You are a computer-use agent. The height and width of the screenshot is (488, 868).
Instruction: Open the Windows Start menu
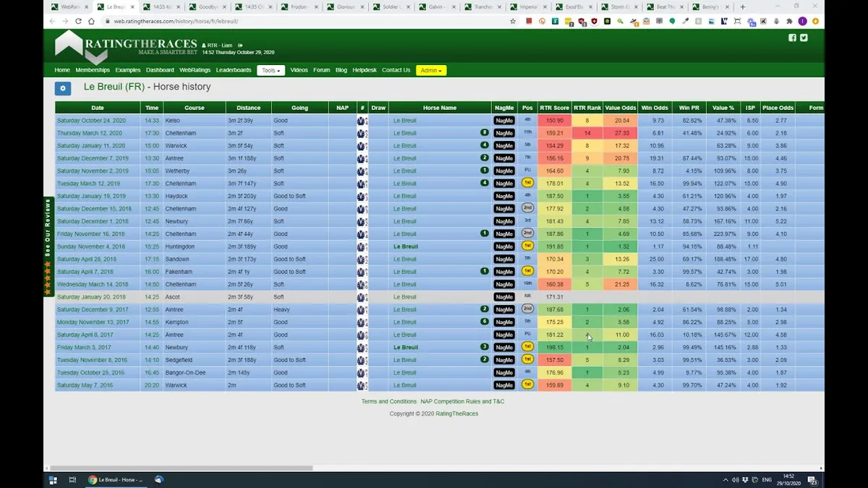[x=53, y=480]
